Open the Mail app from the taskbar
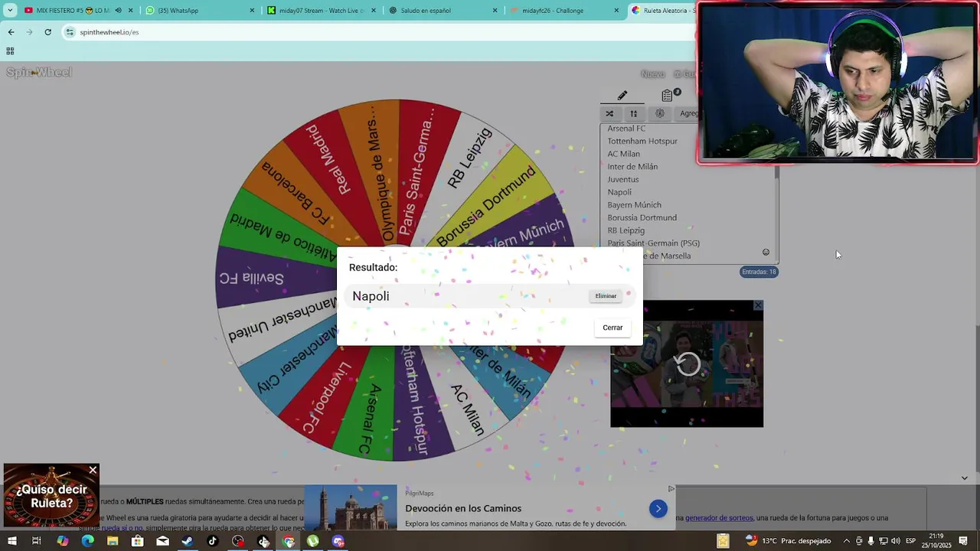The width and height of the screenshot is (980, 551). pyautogui.click(x=162, y=541)
